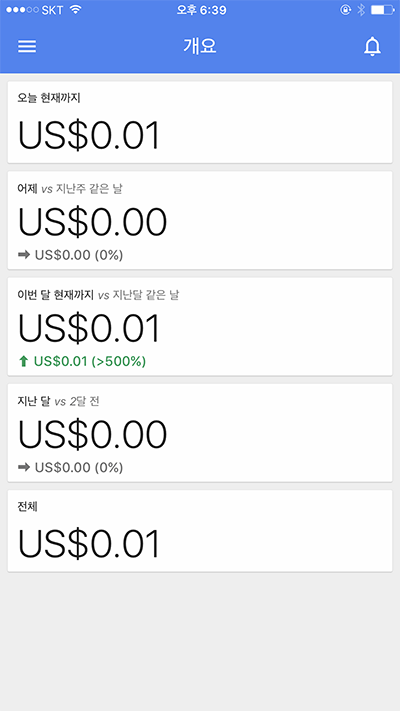Tap the green up arrow icon
The width and height of the screenshot is (400, 711).
[x=24, y=361]
